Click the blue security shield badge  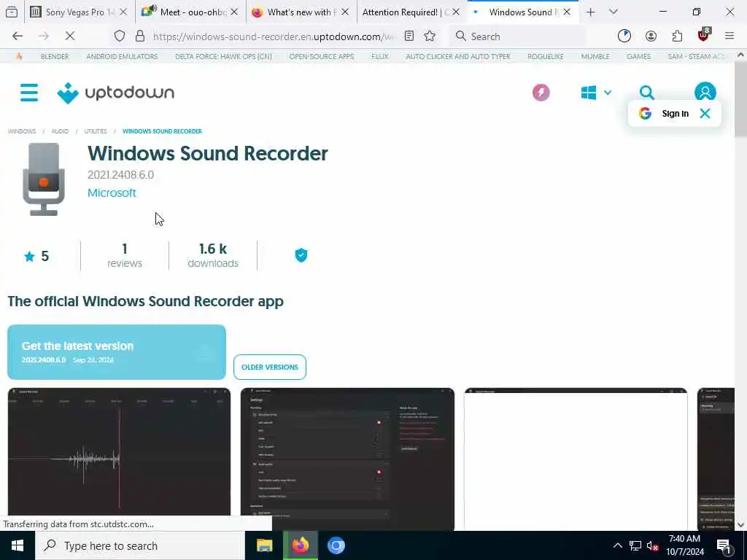pos(301,255)
